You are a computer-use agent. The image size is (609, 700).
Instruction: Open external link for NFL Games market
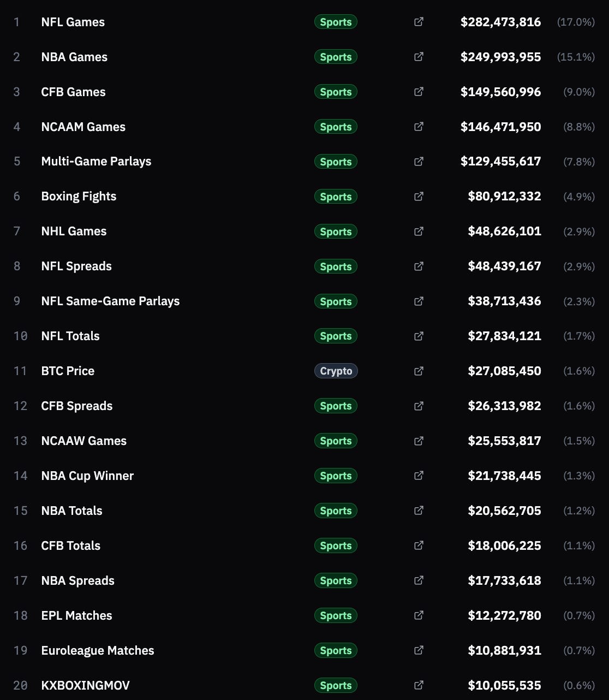[x=419, y=22]
